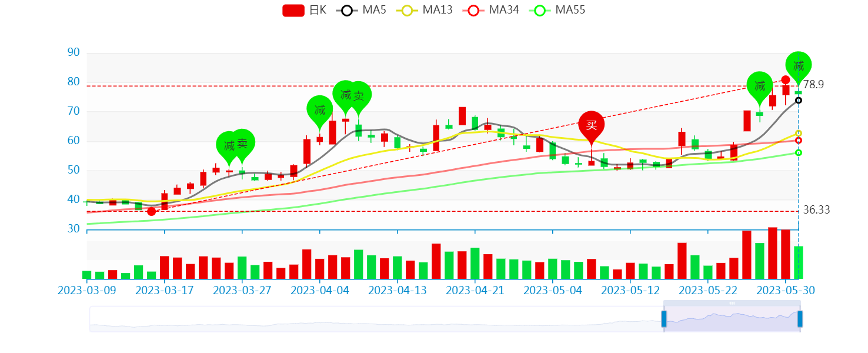Click the 30 y-axis label
The image size is (868, 353).
click(x=74, y=229)
